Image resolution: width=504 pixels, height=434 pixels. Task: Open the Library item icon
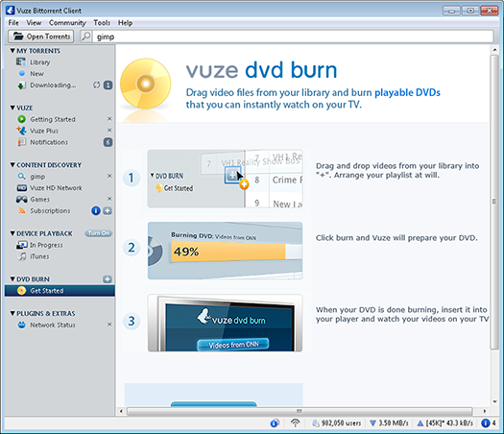[x=21, y=61]
